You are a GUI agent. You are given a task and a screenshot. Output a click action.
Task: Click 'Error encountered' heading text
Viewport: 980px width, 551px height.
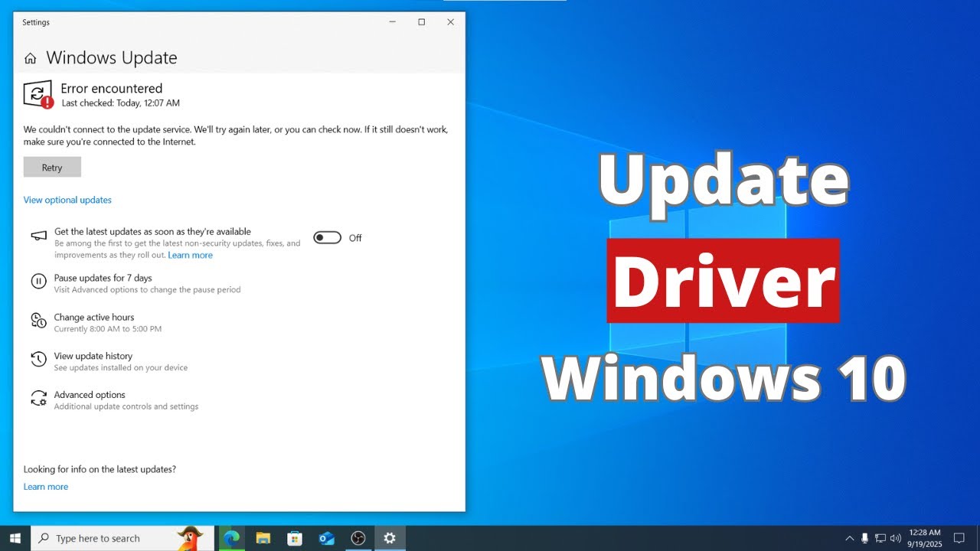pos(112,89)
